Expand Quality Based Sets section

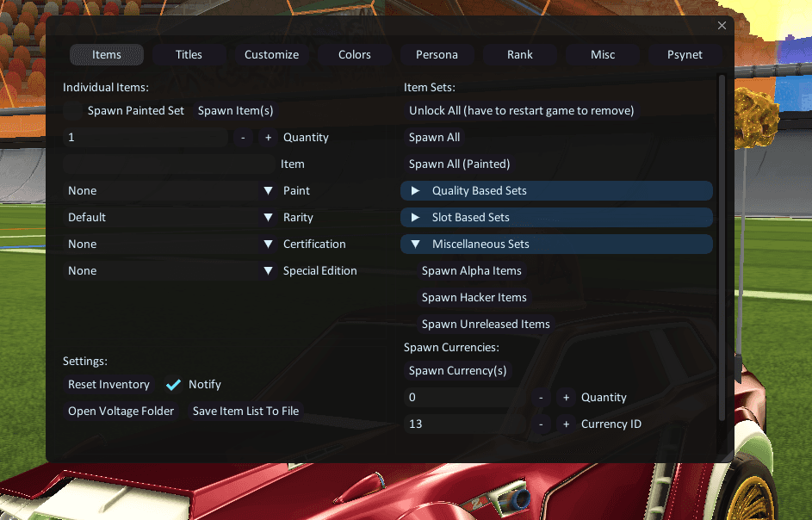[x=557, y=190]
